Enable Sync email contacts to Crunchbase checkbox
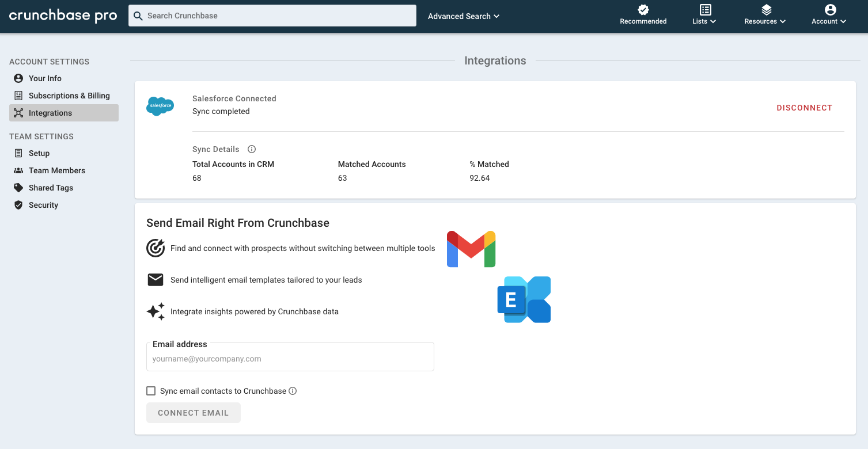The width and height of the screenshot is (868, 449). click(151, 391)
